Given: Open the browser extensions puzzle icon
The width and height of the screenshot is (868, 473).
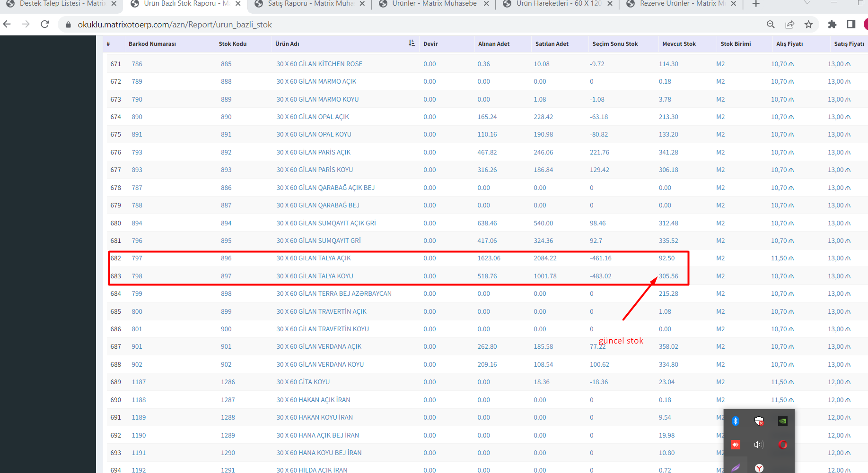Looking at the screenshot, I should [x=832, y=24].
